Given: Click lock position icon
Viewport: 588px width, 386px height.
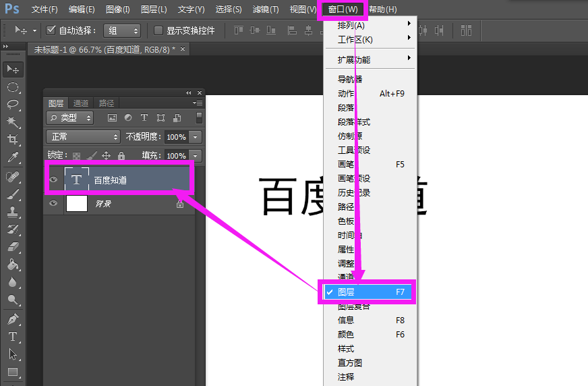Looking at the screenshot, I should 106,156.
